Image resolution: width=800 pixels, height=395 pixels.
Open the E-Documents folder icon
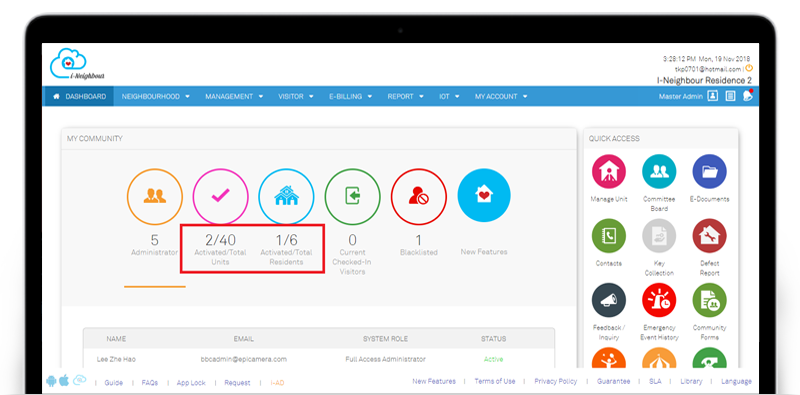tap(709, 171)
